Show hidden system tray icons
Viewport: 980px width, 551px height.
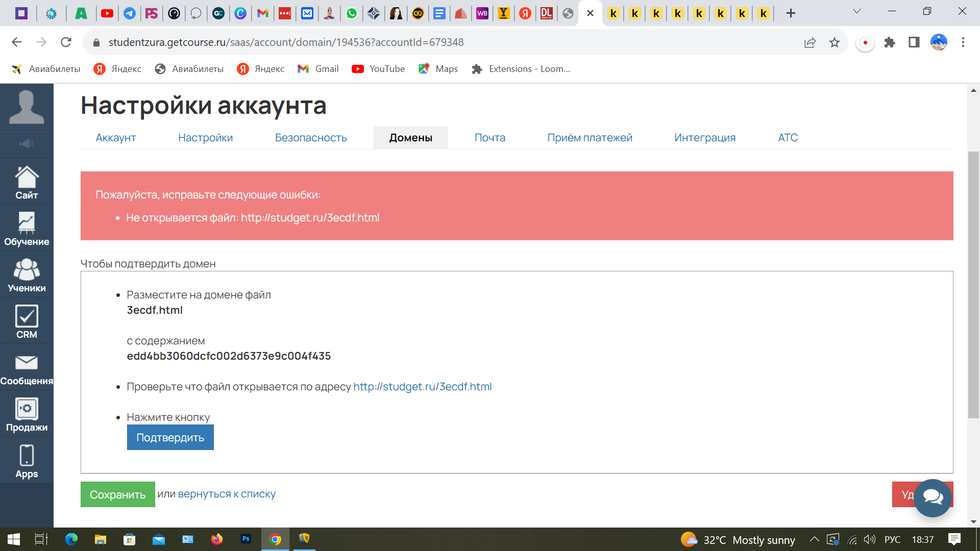(x=815, y=539)
